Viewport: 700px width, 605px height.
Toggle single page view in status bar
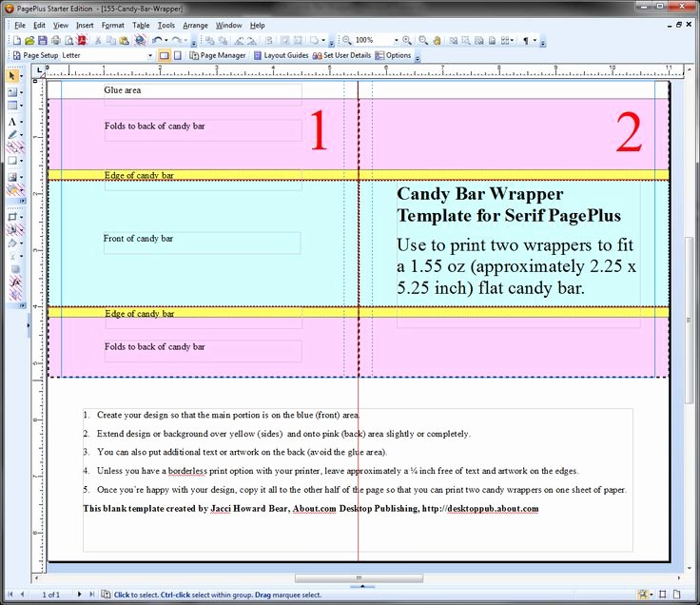(677, 595)
